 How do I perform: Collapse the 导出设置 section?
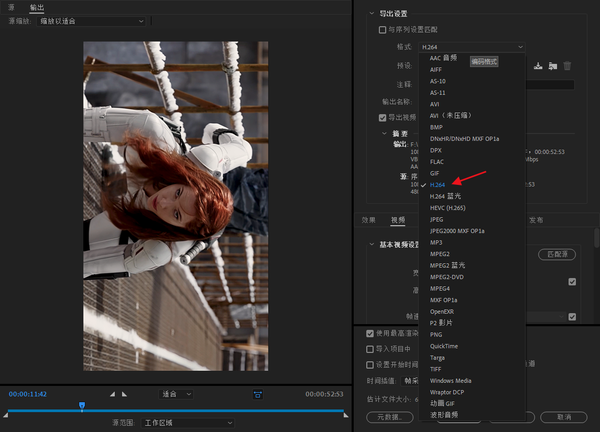(371, 13)
